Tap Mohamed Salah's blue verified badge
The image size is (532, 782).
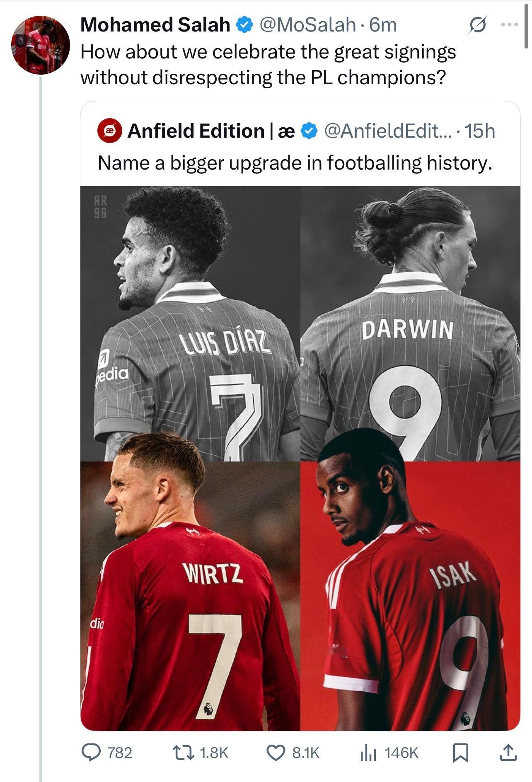point(245,25)
